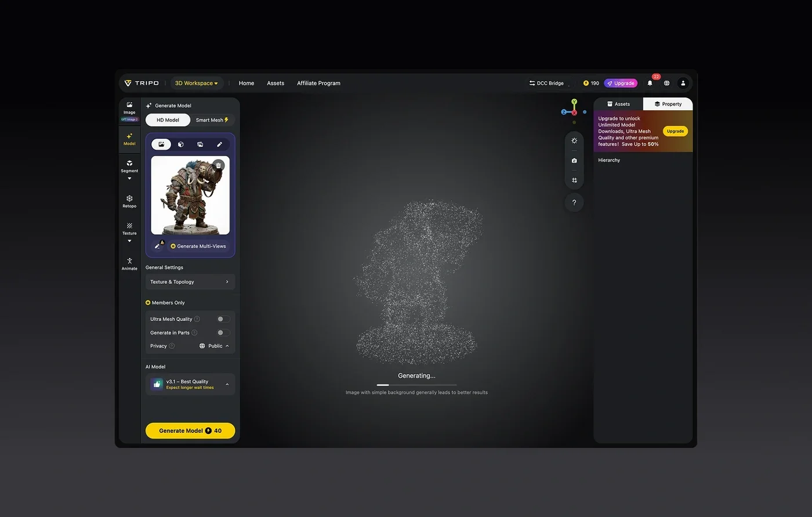The width and height of the screenshot is (812, 517).
Task: Open the Privacy Public dropdown
Action: coord(214,346)
